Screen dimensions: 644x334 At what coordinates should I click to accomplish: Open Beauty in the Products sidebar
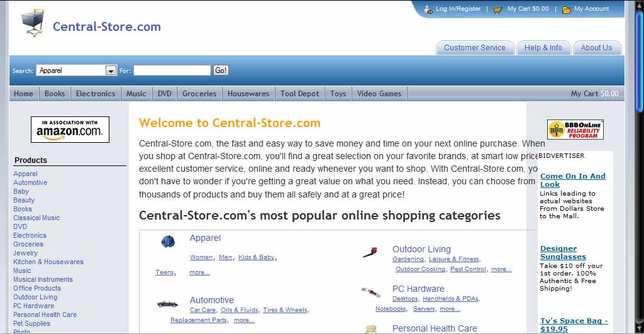(24, 200)
